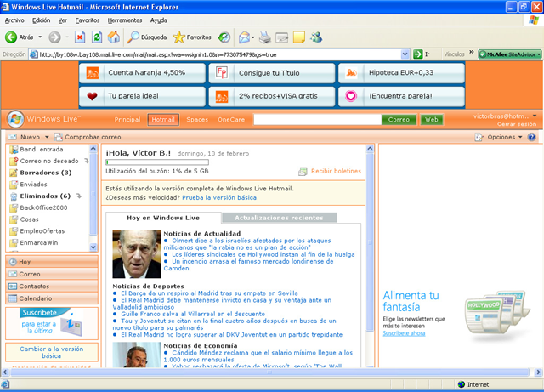
Task: Click the Comprobar correo icon
Action: coord(59,137)
